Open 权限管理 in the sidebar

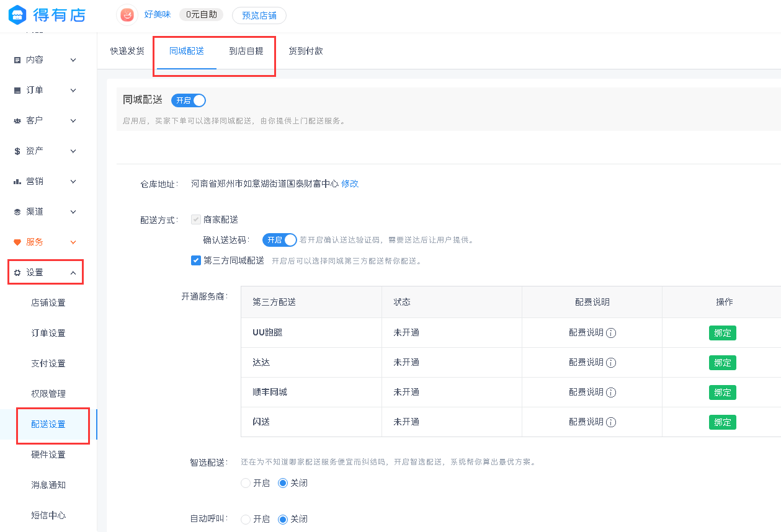[48, 394]
